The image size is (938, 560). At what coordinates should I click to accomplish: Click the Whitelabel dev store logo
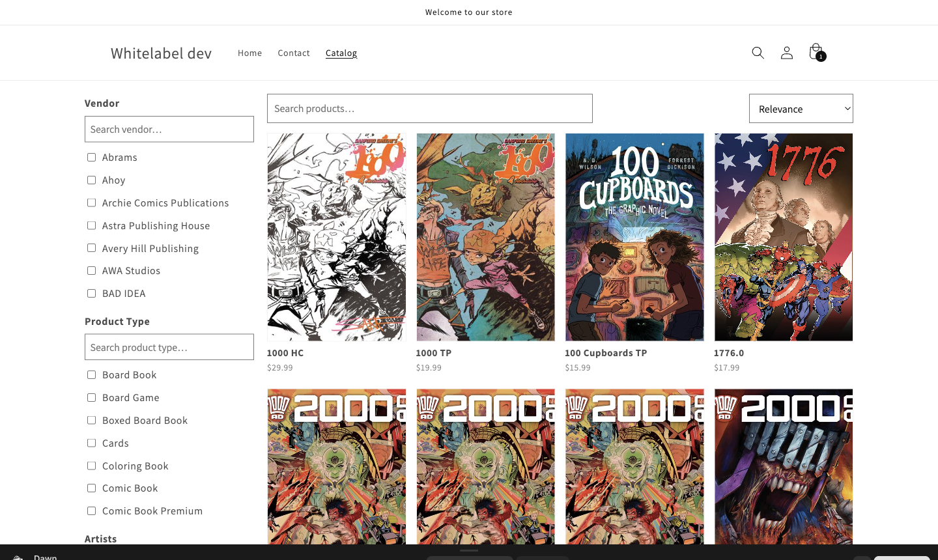point(161,53)
